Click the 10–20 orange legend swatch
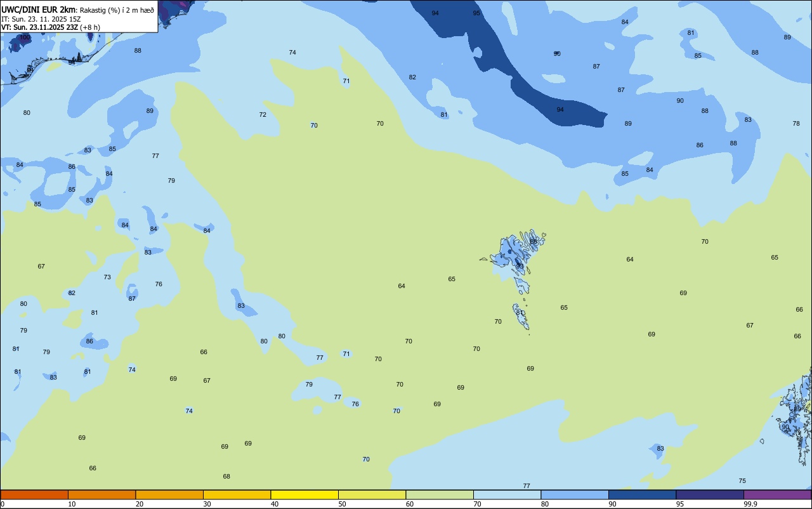Screen dimensions: 812x509 [101, 494]
